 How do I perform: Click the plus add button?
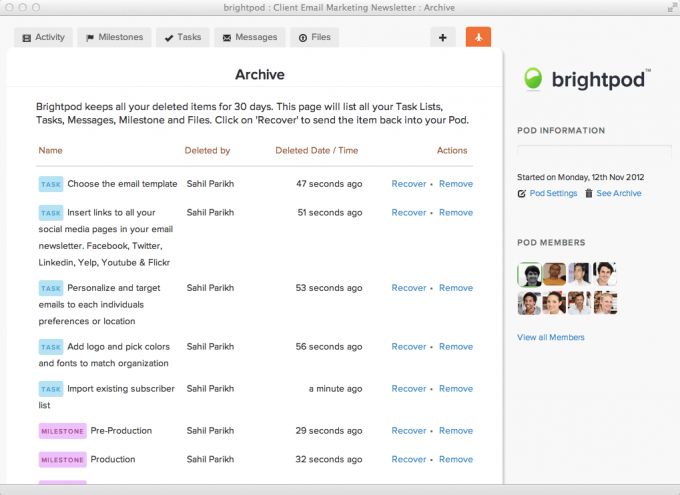click(x=443, y=37)
